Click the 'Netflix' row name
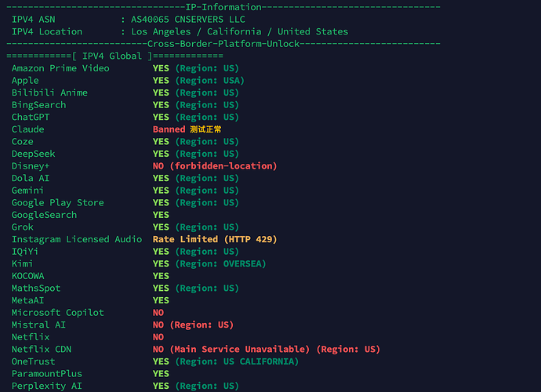This screenshot has width=541, height=392. [31, 337]
